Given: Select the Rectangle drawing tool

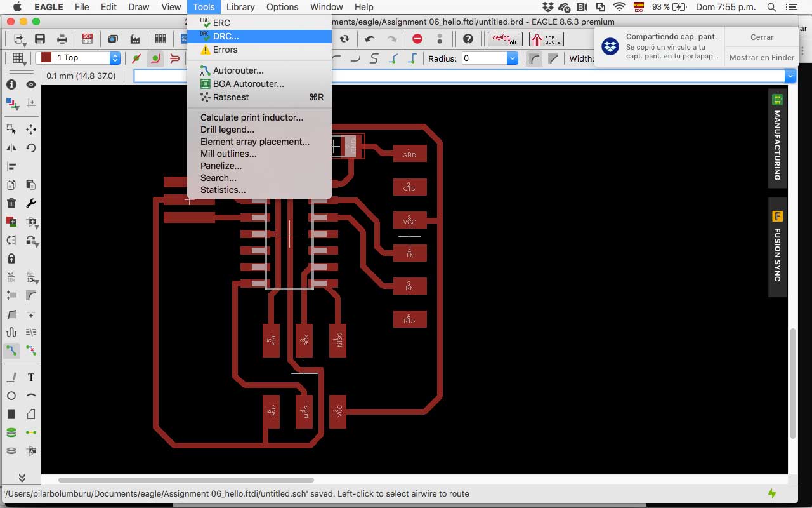Looking at the screenshot, I should tap(11, 414).
